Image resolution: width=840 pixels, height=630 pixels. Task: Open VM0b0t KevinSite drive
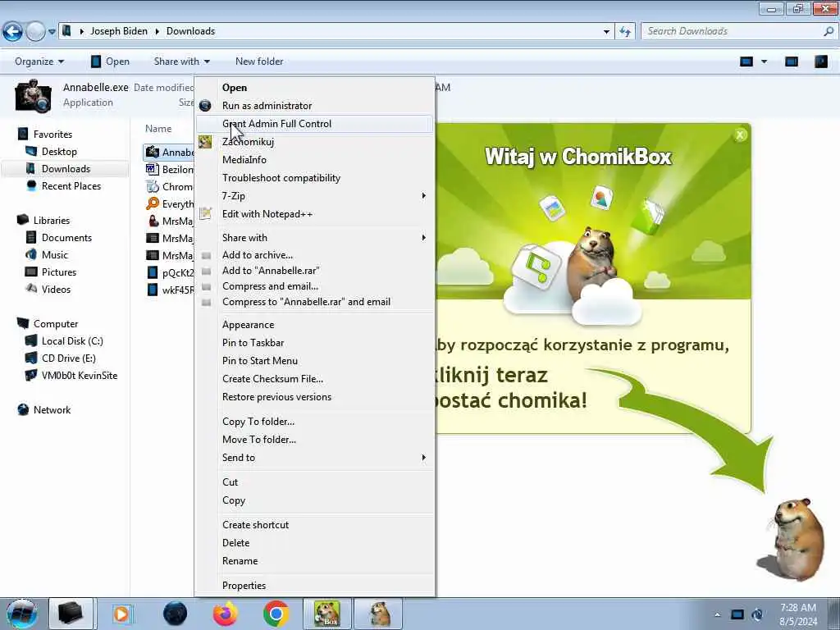pyautogui.click(x=79, y=376)
